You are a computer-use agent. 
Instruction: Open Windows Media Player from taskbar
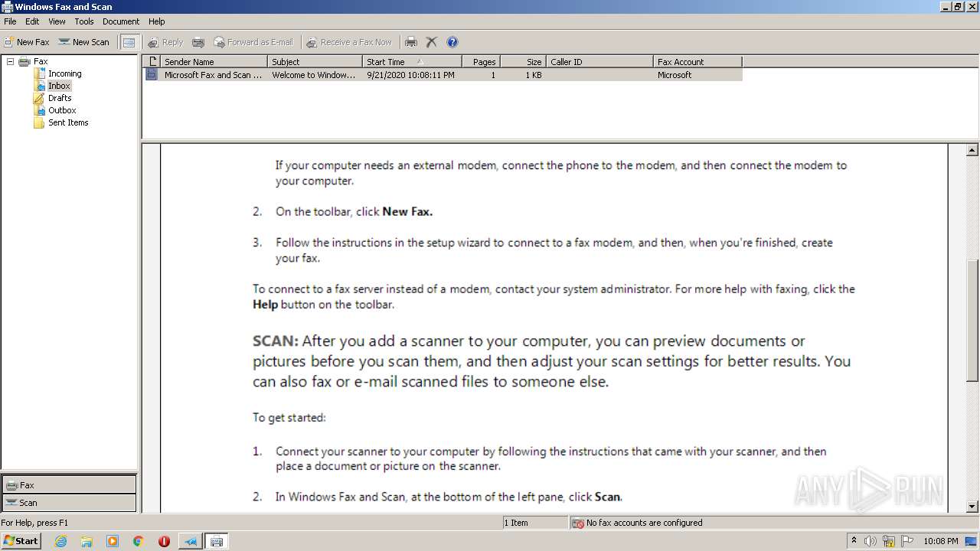[x=113, y=541]
